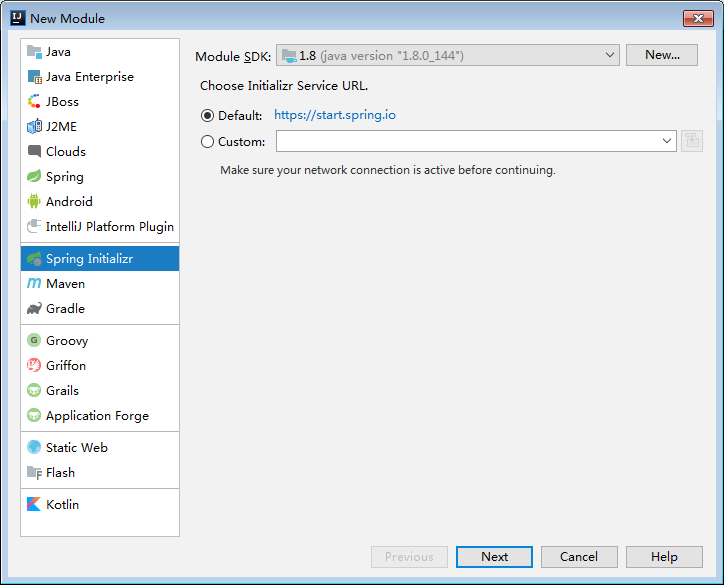This screenshot has height=585, width=724.
Task: Open the https://start.spring.io link
Action: point(335,115)
